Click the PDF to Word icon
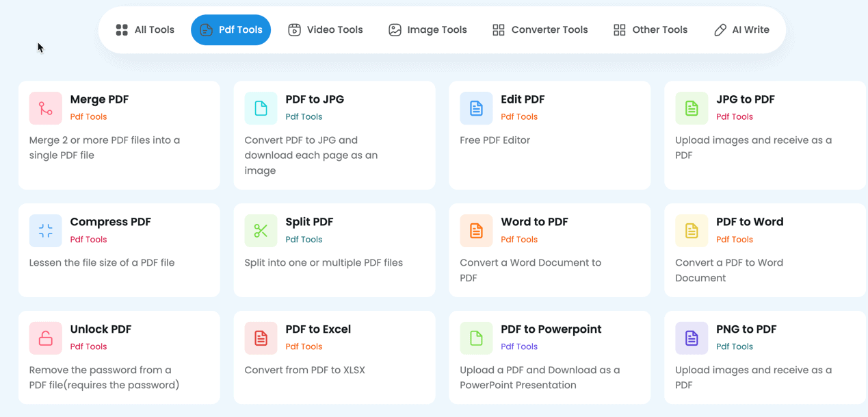 pos(691,230)
